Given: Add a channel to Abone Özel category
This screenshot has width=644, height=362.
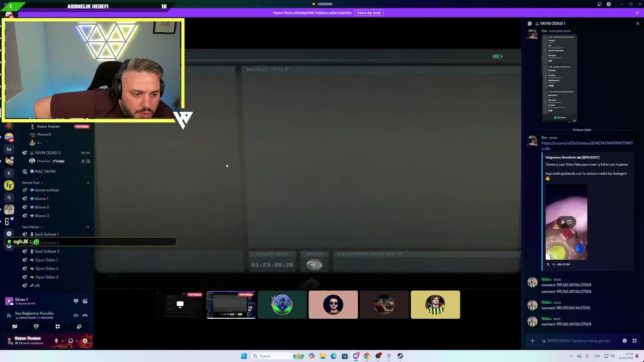Looking at the screenshot, I should tap(88, 183).
